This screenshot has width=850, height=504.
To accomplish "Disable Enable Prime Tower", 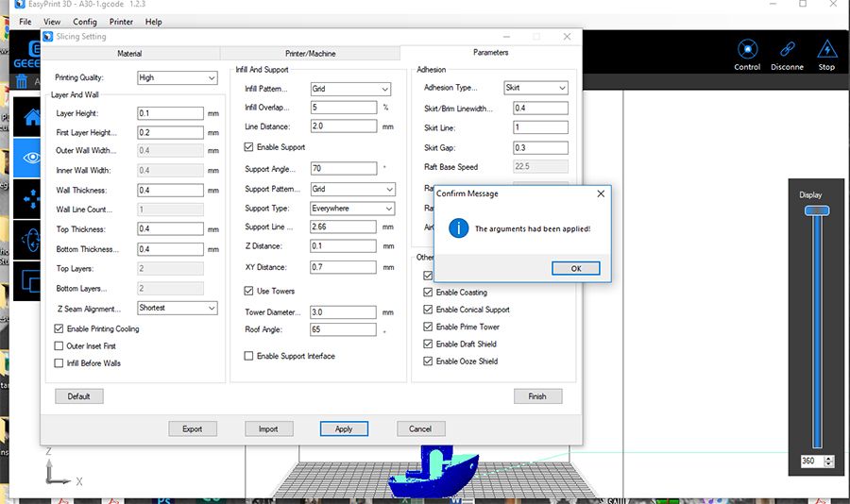I will pyautogui.click(x=428, y=327).
